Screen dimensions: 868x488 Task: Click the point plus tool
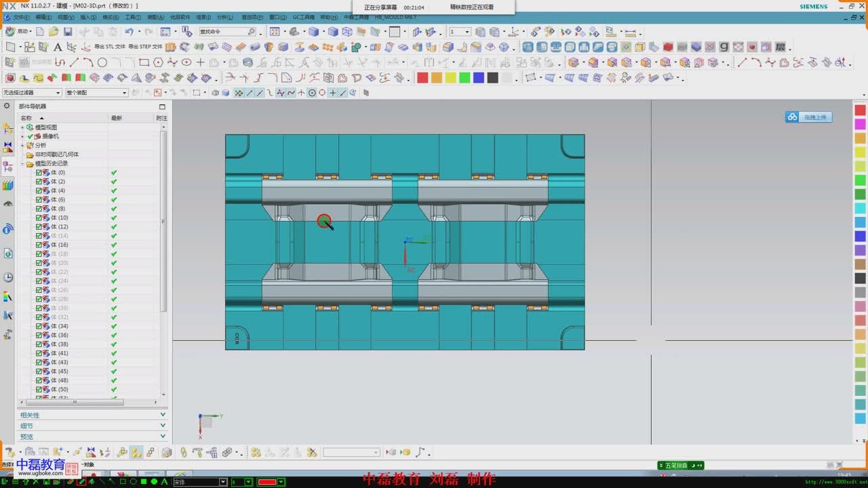coord(200,62)
